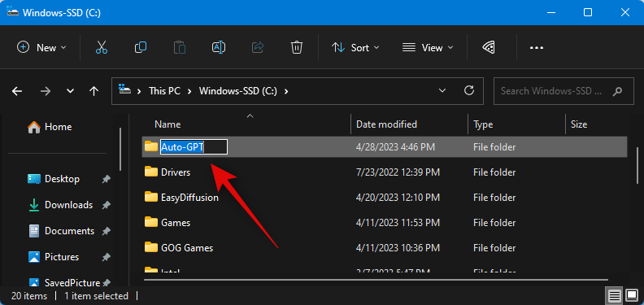The image size is (644, 305).
Task: Sort by Date modified column header
Action: 386,124
